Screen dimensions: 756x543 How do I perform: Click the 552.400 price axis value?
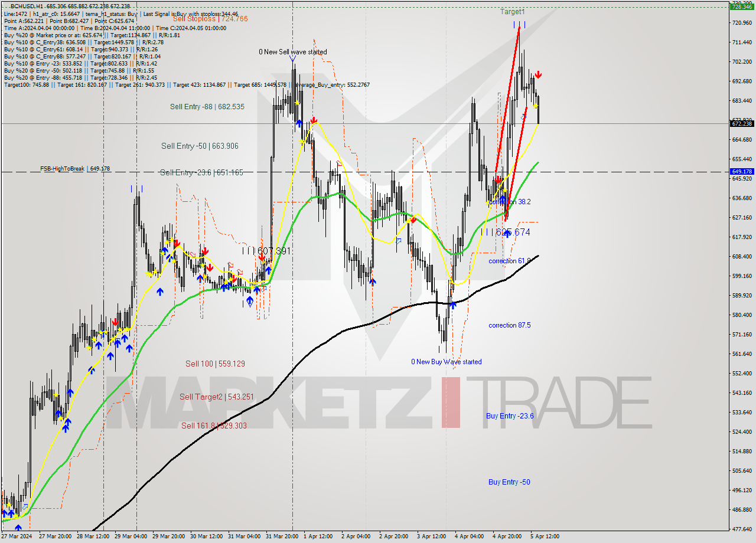tap(742, 373)
